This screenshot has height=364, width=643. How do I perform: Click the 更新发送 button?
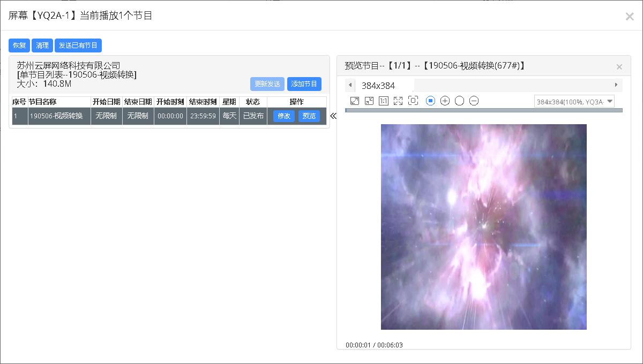click(267, 84)
